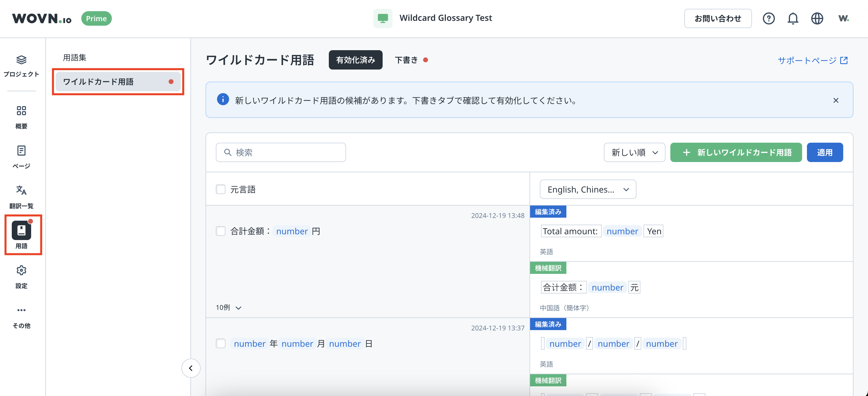Select the 有効化済み tab
This screenshot has height=396, width=868.
(355, 60)
